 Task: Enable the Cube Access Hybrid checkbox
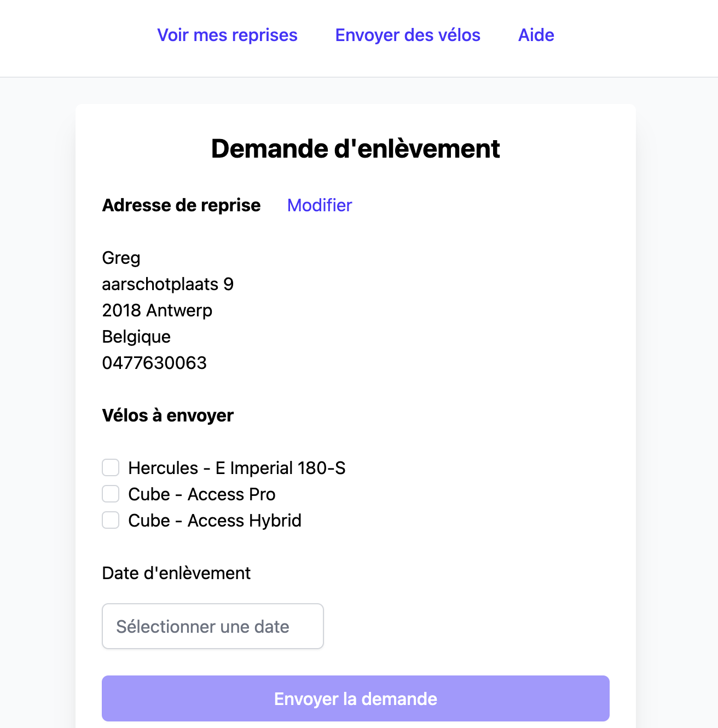click(111, 521)
